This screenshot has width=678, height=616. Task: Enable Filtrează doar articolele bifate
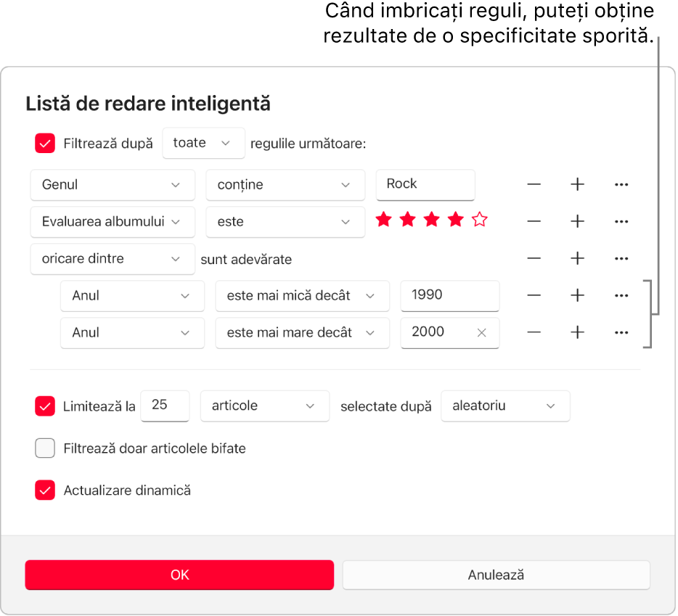pyautogui.click(x=44, y=448)
